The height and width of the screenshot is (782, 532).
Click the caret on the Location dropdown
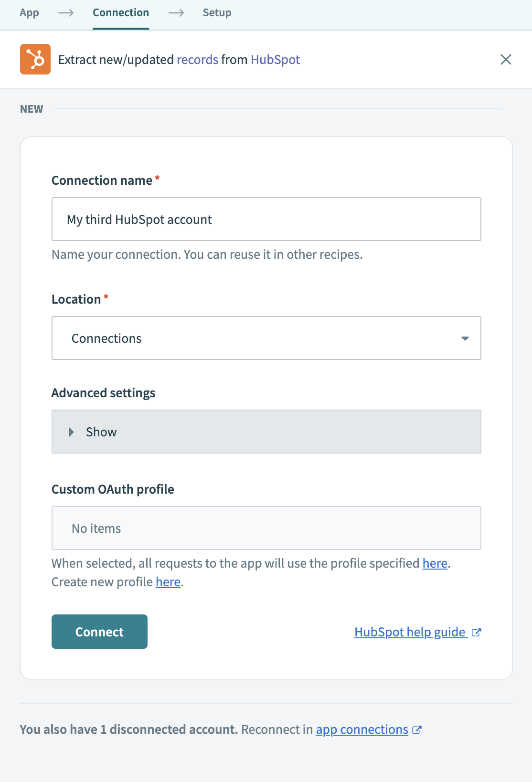464,338
